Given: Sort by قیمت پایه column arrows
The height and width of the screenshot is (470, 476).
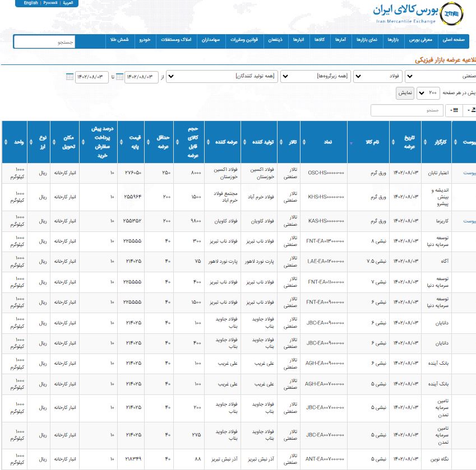Looking at the screenshot, I should [x=122, y=142].
